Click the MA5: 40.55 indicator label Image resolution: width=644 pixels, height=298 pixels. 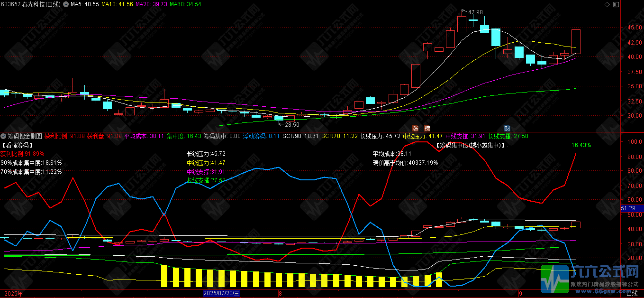84,4
